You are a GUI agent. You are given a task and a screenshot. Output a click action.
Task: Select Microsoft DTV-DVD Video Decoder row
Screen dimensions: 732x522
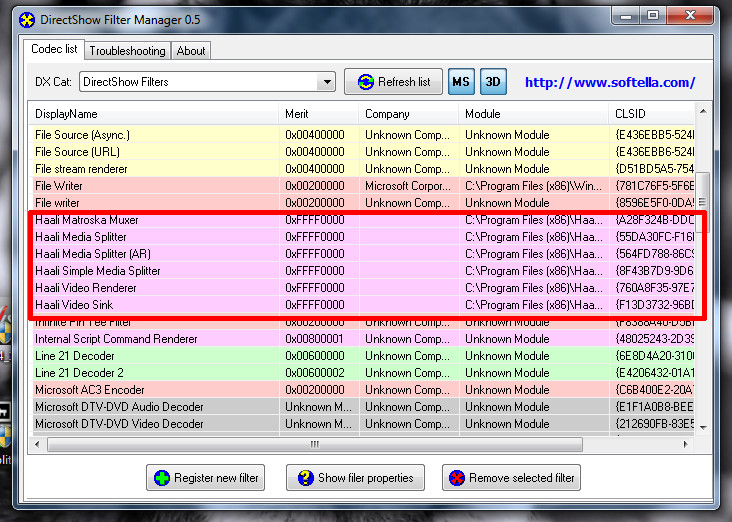point(363,423)
